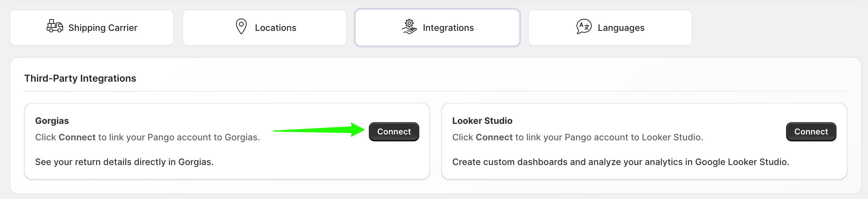Click the Locations map pin icon
Image resolution: width=868 pixels, height=199 pixels.
point(241,26)
